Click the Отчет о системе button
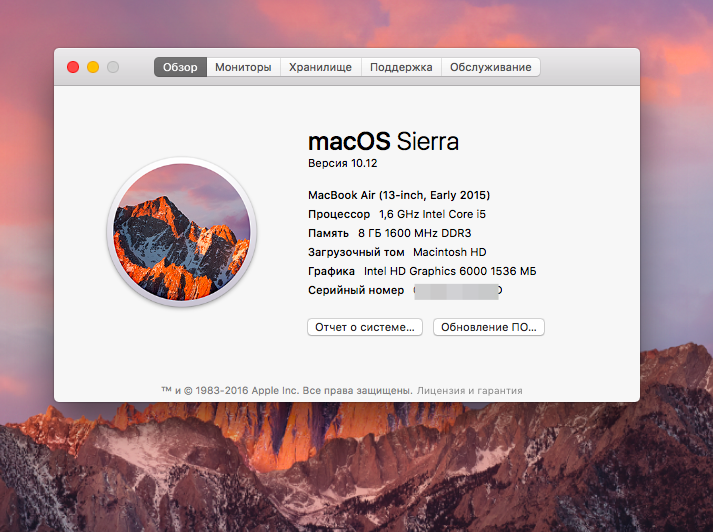 tap(365, 327)
